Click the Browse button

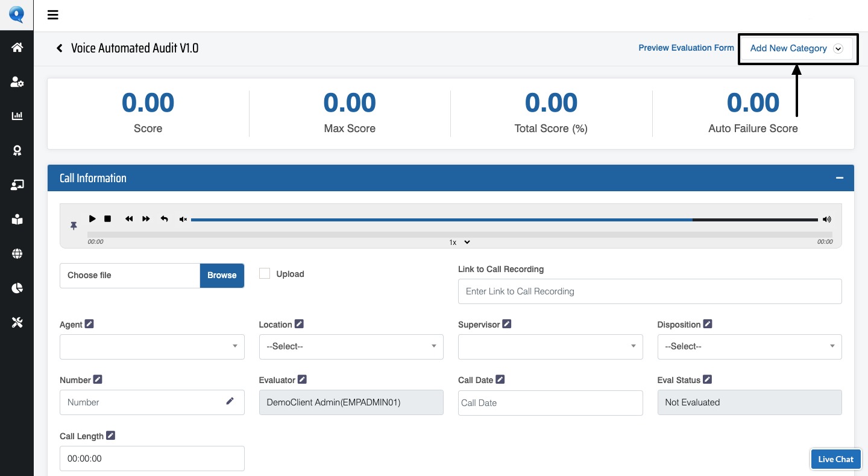[222, 275]
